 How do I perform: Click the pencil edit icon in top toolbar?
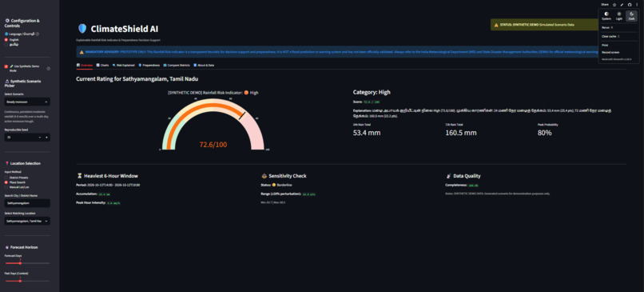(622, 5)
